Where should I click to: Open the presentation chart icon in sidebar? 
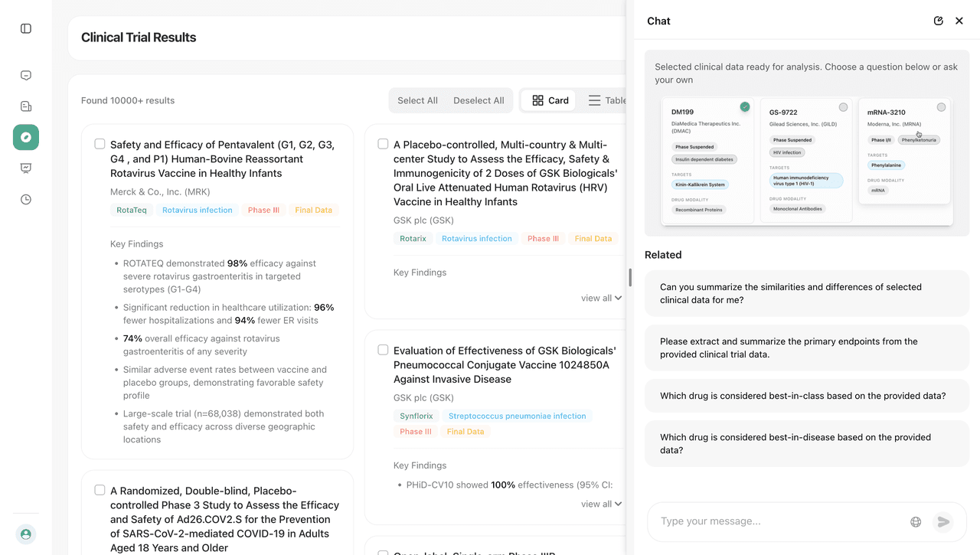coord(25,168)
